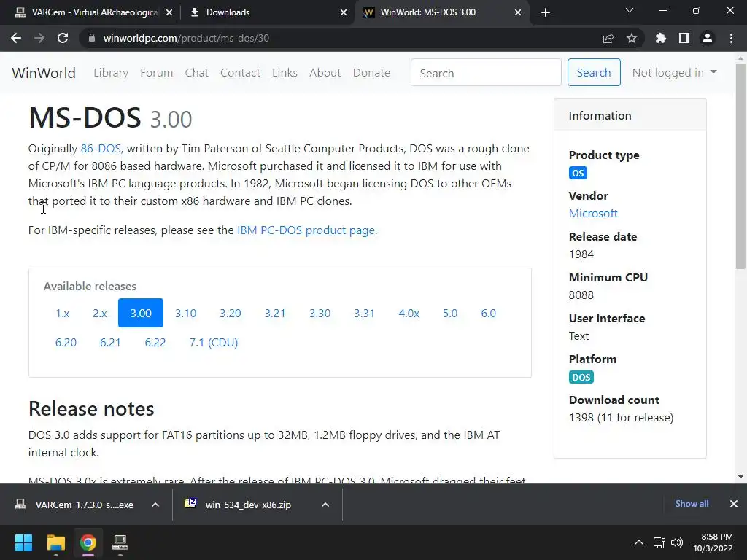Open VARCem app in taskbar

(120, 542)
